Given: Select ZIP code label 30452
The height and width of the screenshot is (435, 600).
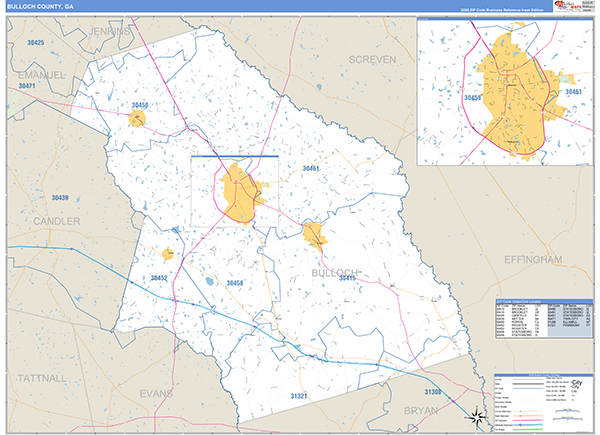Looking at the screenshot, I should coord(159,278).
